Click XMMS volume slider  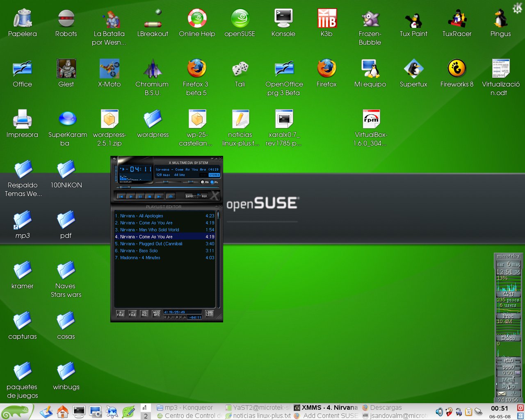pyautogui.click(x=168, y=182)
